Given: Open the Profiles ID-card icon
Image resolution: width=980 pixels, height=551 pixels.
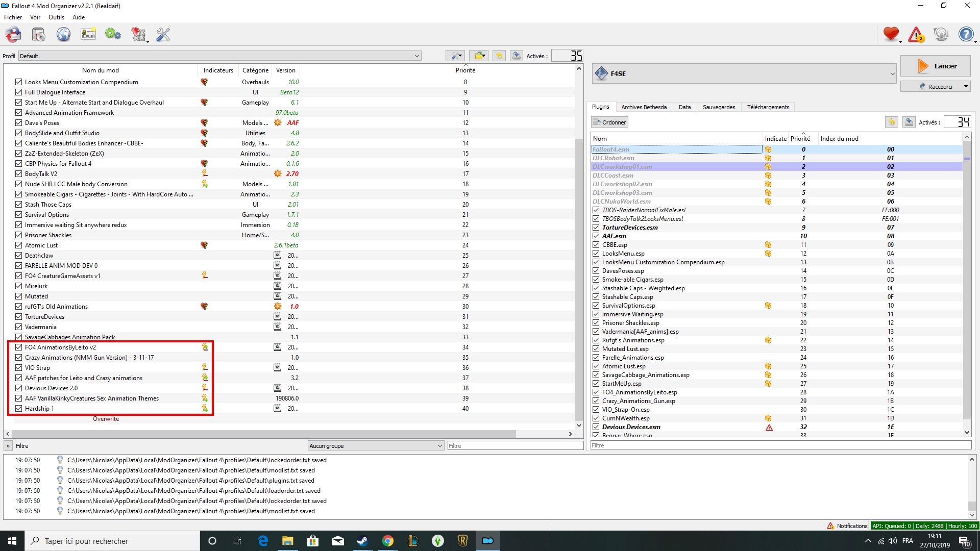Looking at the screenshot, I should point(88,35).
